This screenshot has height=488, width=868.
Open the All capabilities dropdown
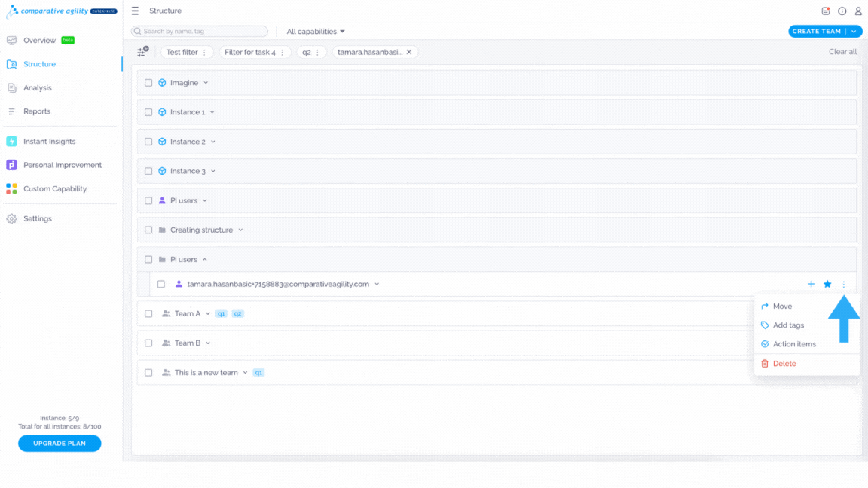(x=316, y=32)
